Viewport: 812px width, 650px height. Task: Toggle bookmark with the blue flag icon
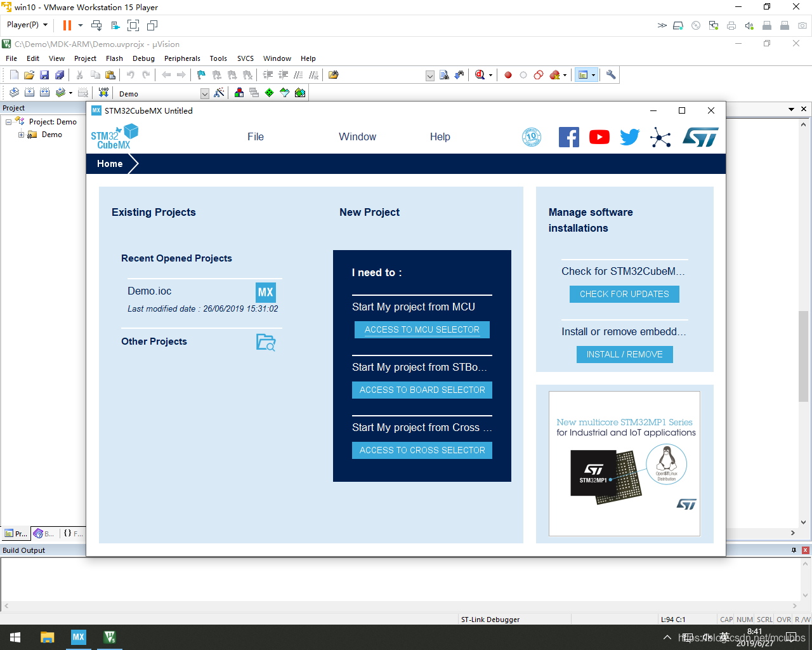pyautogui.click(x=201, y=75)
